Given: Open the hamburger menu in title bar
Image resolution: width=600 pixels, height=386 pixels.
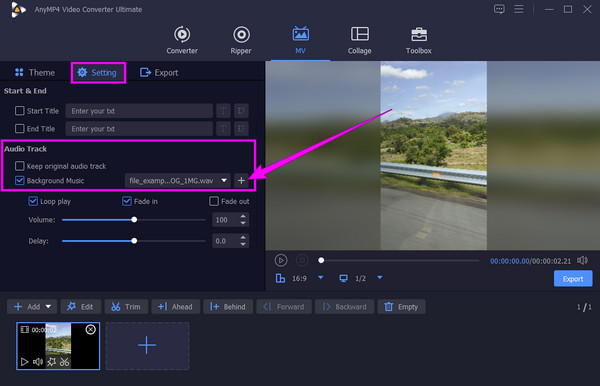Looking at the screenshot, I should click(518, 9).
